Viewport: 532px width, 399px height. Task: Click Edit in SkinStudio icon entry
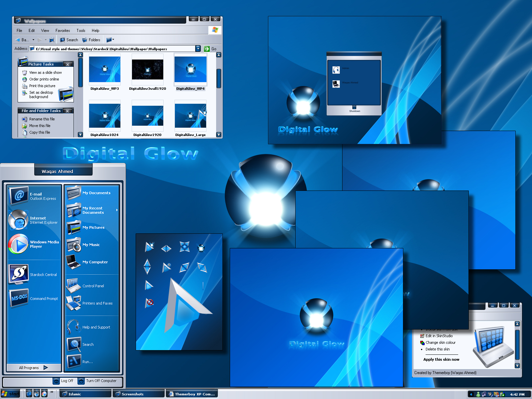click(437, 336)
